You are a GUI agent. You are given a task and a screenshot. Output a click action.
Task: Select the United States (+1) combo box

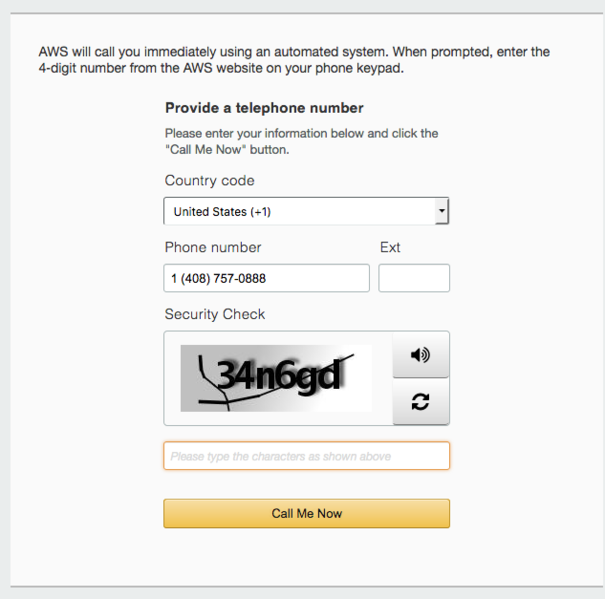pos(306,211)
